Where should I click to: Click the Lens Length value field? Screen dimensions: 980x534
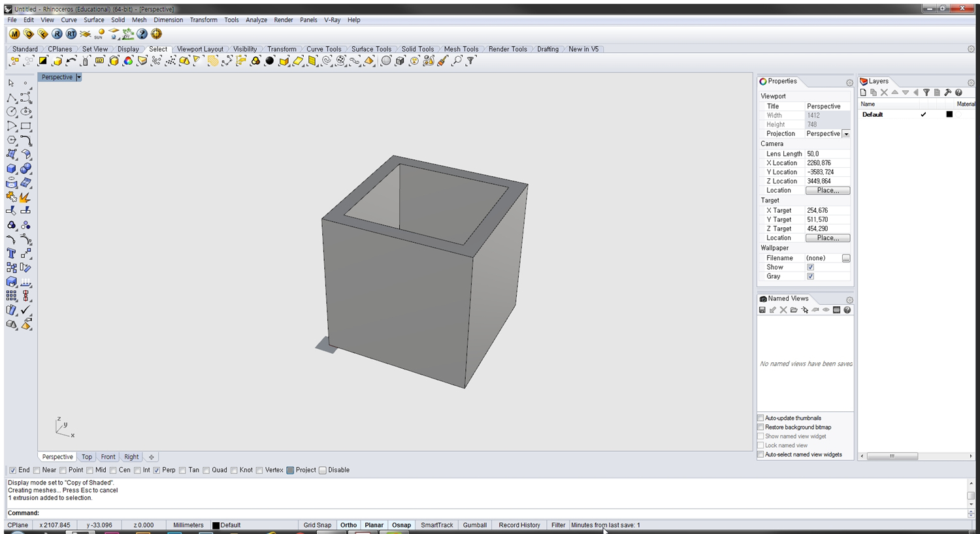[827, 154]
